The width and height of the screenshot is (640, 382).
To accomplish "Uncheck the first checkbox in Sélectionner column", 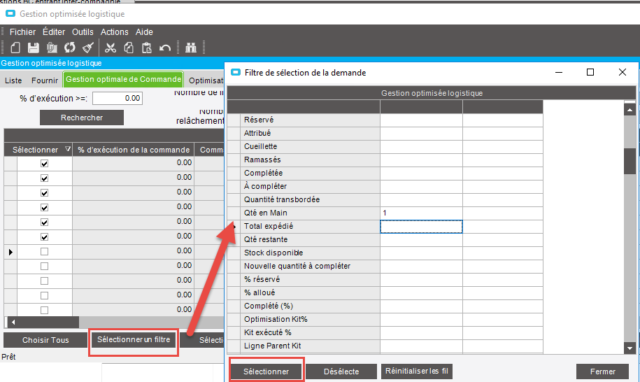I will (x=44, y=163).
